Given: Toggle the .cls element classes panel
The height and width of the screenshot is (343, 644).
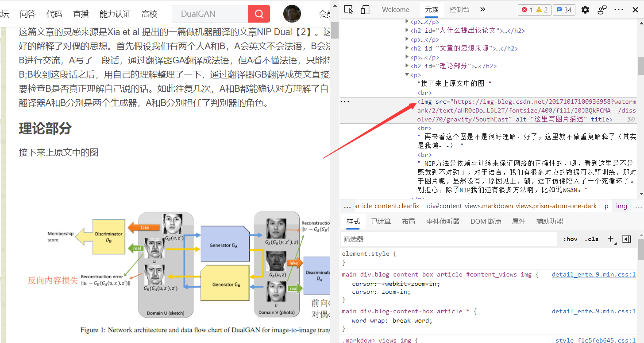Looking at the screenshot, I should [591, 239].
